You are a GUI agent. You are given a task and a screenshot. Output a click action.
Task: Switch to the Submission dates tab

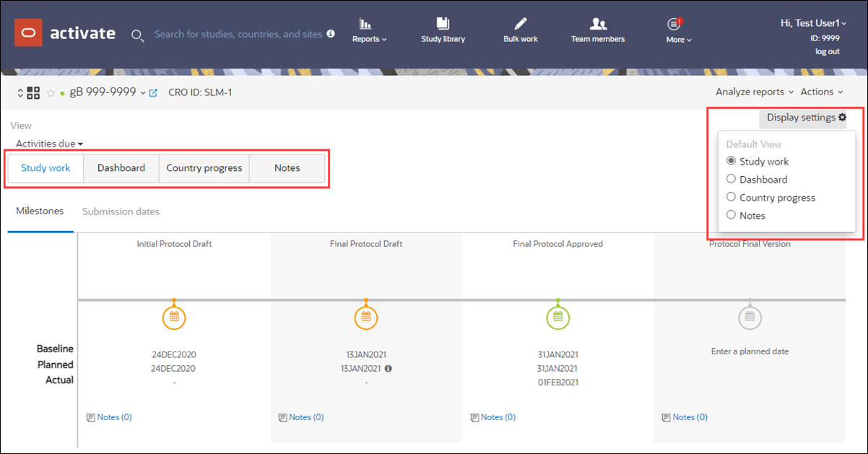tap(121, 211)
